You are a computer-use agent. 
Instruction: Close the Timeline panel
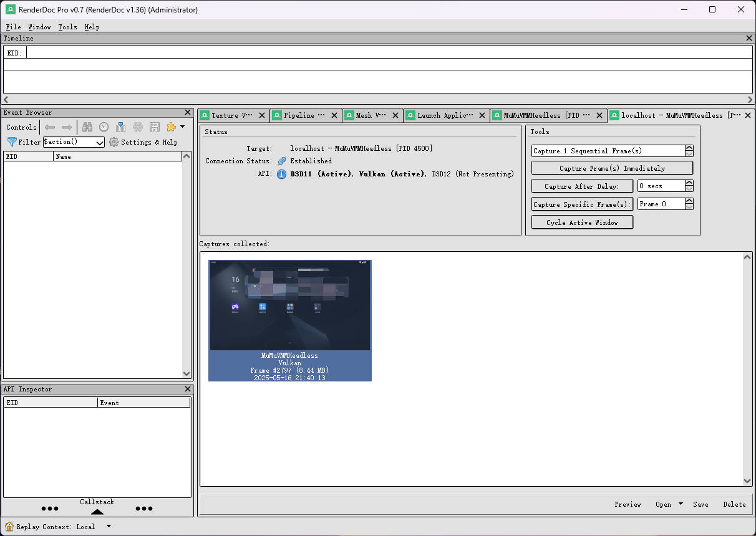[749, 38]
